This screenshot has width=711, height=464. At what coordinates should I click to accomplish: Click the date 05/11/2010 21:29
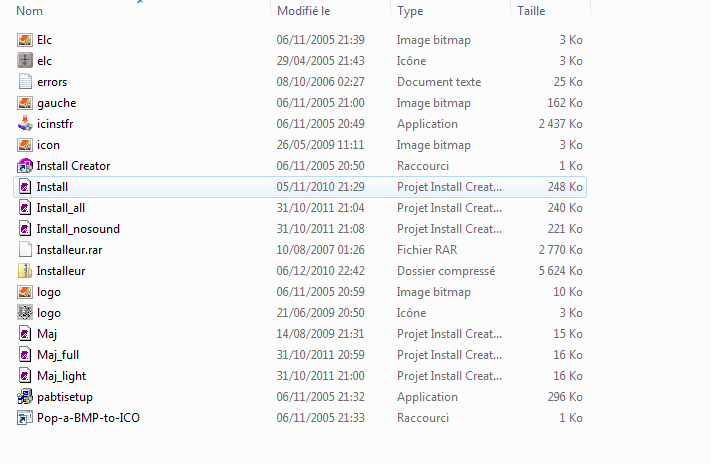pyautogui.click(x=321, y=187)
